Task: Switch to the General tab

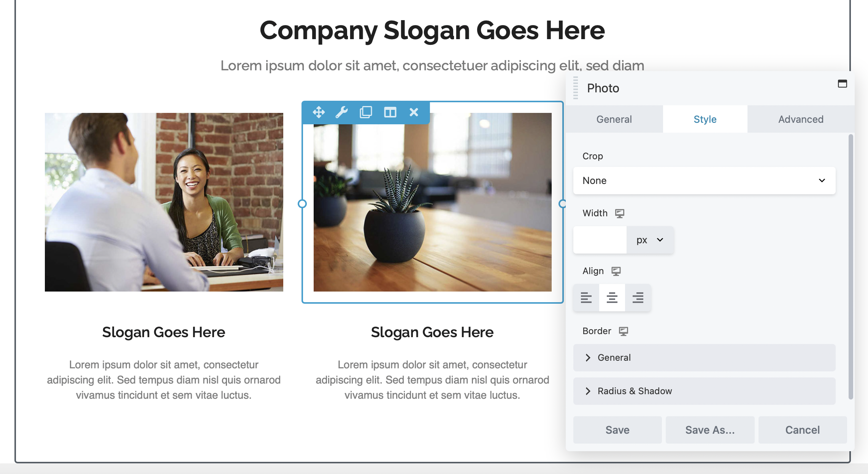Action: [614, 119]
